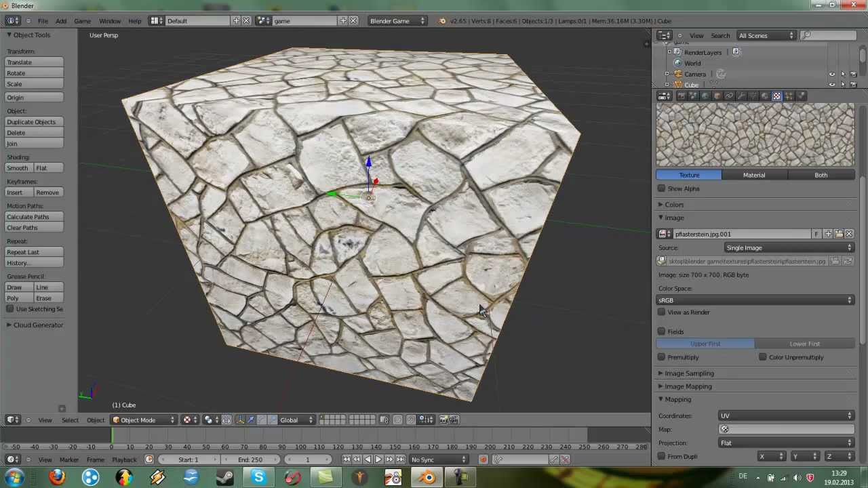Screen dimensions: 868x488
Task: Enable the Color Unpremultiply checkbox
Action: coord(763,357)
